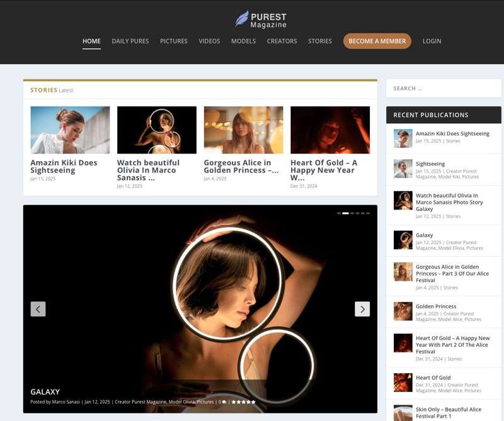Click the 'Gorgeous Alice in Golden Princess' card headline

(x=241, y=166)
